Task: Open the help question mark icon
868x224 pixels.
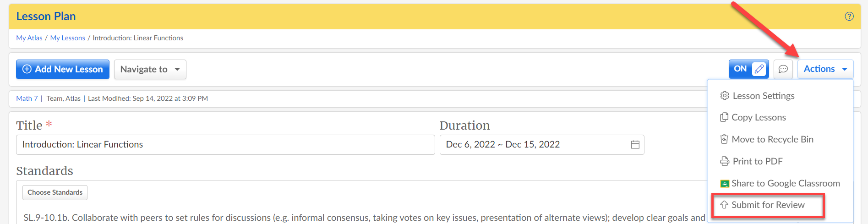Action: (x=849, y=16)
